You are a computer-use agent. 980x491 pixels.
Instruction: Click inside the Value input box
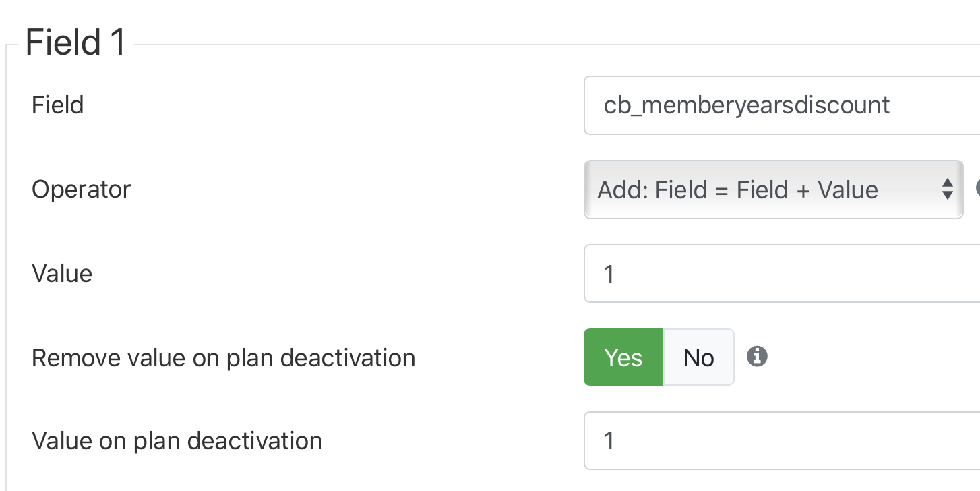click(x=782, y=273)
